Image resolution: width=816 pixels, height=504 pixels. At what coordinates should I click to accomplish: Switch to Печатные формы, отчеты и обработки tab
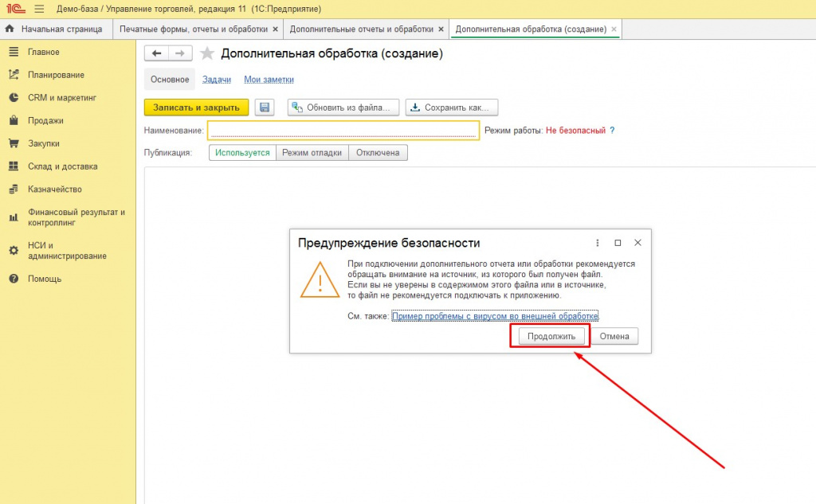[x=194, y=29]
